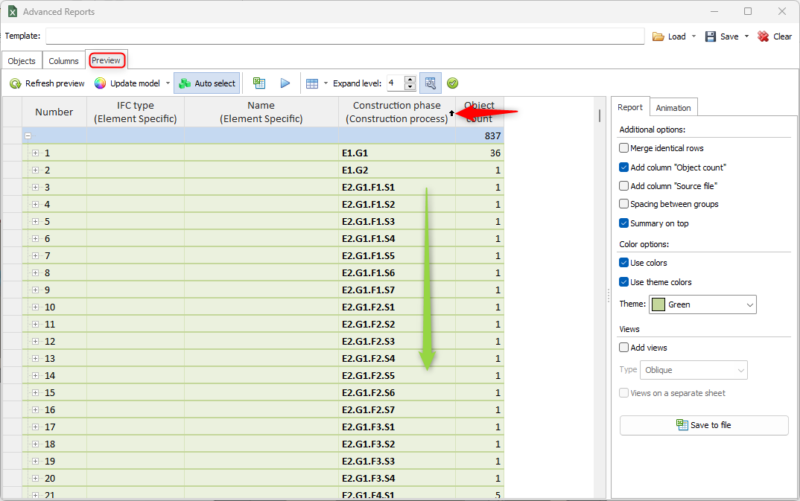Increase the Expand level value

tap(410, 79)
